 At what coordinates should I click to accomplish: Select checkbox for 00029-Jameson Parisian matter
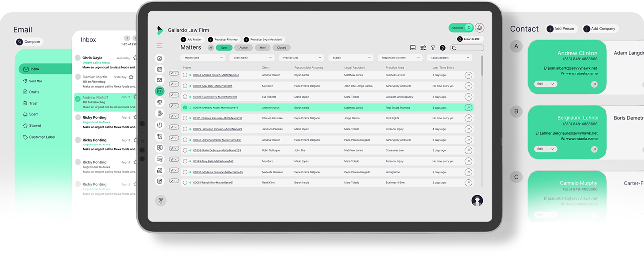click(x=185, y=129)
